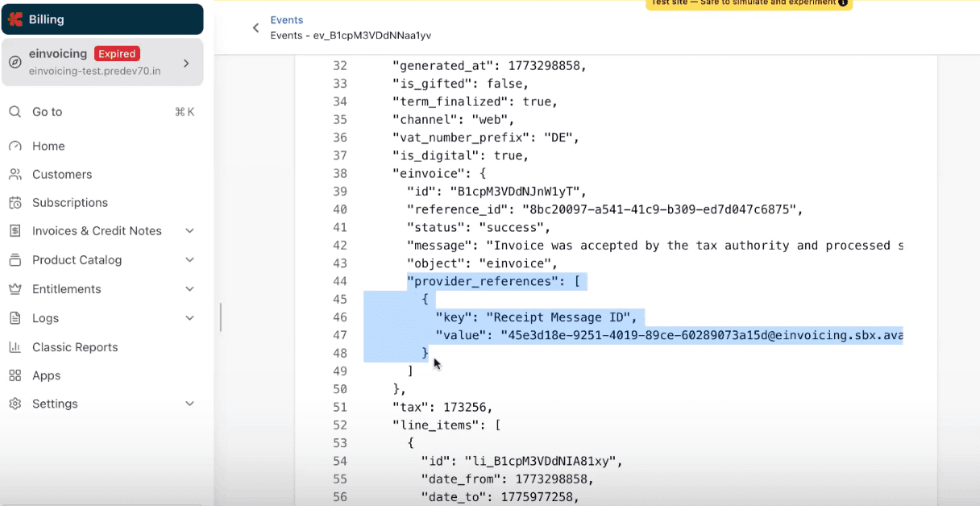Expand the Logs submenu
Image resolution: width=980 pixels, height=506 pixels.
(x=189, y=318)
